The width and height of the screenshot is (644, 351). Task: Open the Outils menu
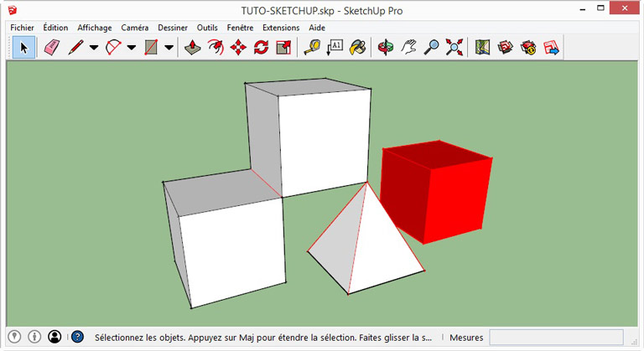point(207,28)
